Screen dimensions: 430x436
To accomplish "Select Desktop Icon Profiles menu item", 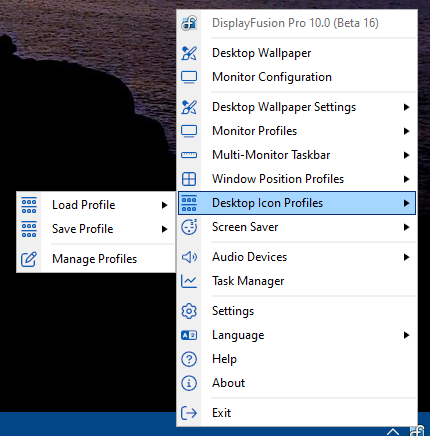I will 297,203.
